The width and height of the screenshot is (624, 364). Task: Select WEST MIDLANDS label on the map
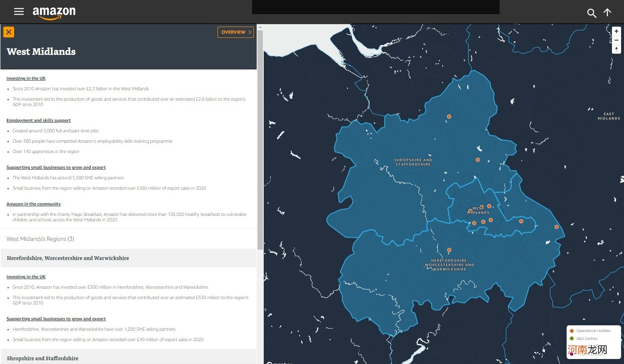(x=478, y=210)
